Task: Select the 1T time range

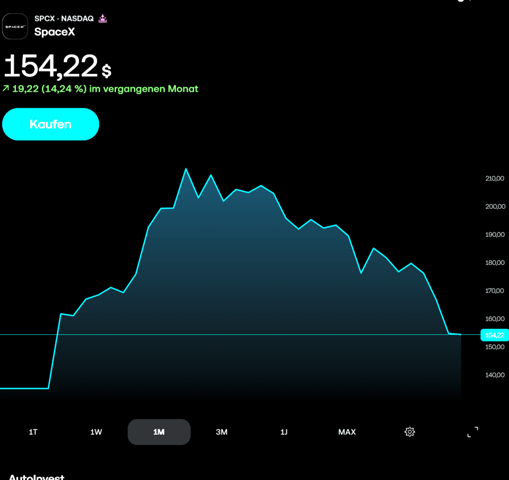Action: pyautogui.click(x=33, y=432)
